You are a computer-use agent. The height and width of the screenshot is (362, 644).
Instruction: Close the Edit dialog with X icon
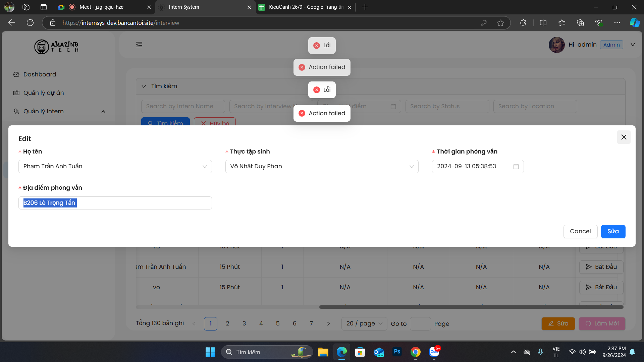tap(624, 137)
